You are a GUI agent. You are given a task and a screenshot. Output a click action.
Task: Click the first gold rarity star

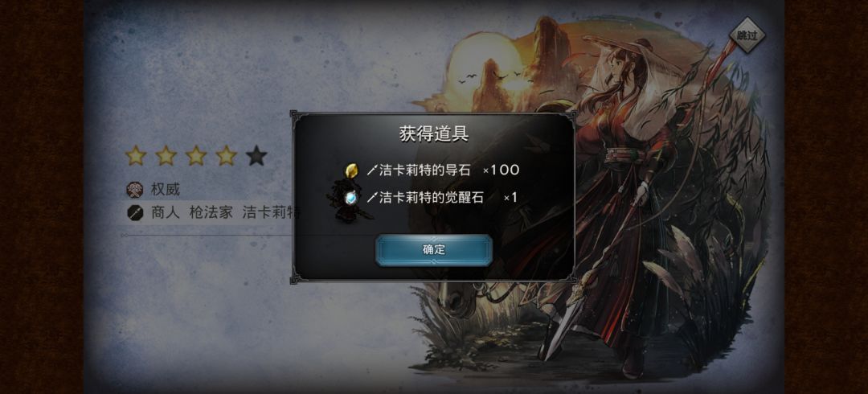(x=136, y=156)
